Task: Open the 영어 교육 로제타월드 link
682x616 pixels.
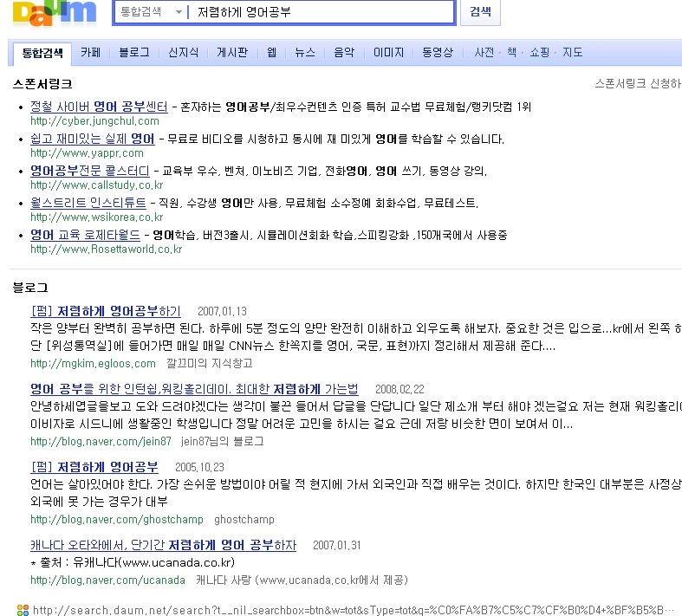Action: [x=85, y=235]
